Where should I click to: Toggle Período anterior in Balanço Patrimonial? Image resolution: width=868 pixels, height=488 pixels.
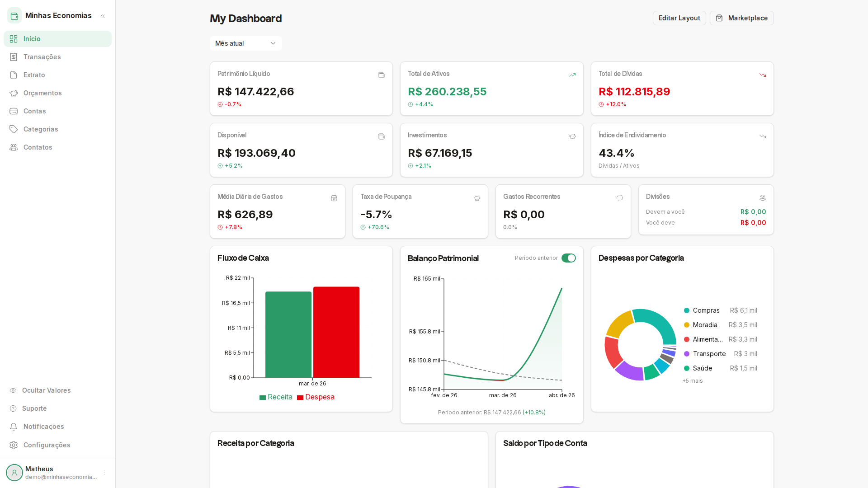(569, 258)
